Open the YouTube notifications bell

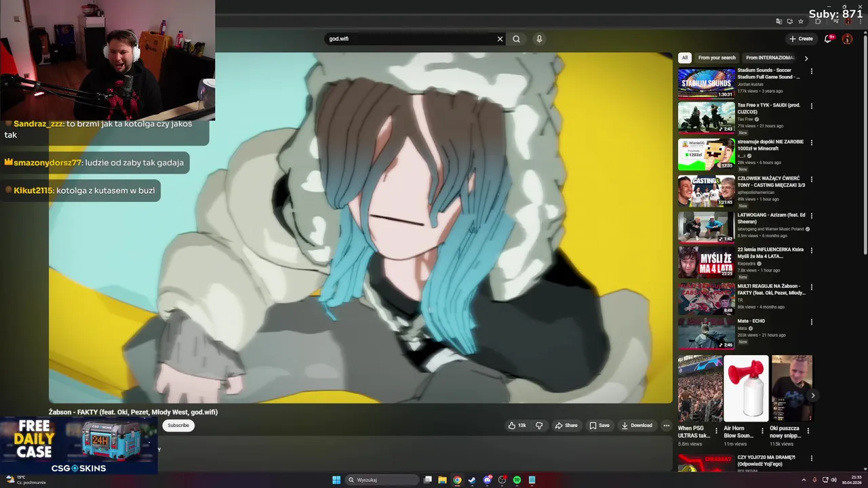click(x=827, y=39)
